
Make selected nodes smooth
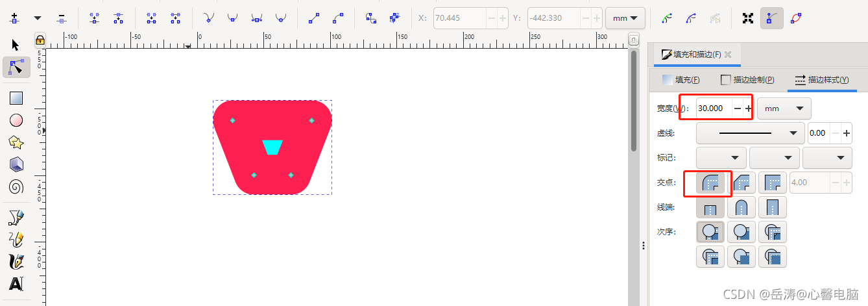[233, 18]
